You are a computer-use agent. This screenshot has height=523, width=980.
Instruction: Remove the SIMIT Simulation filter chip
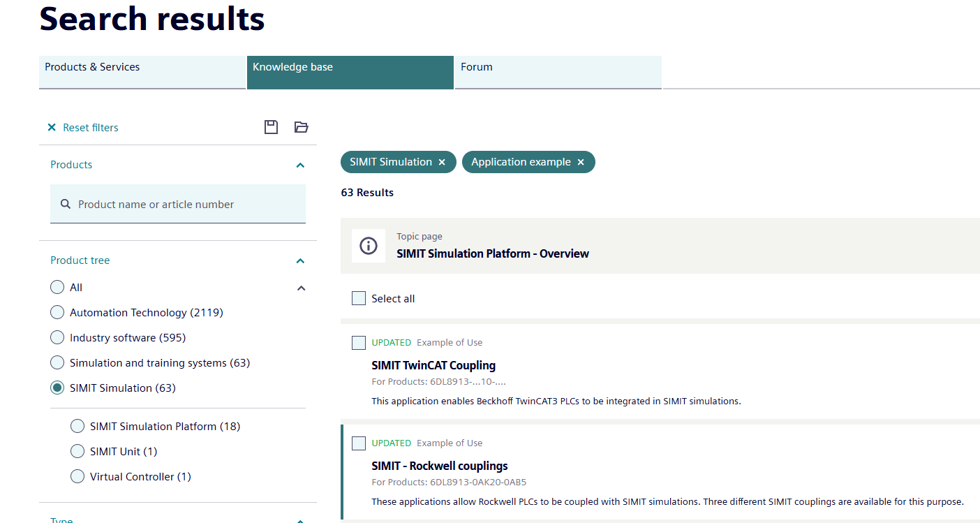pyautogui.click(x=442, y=162)
